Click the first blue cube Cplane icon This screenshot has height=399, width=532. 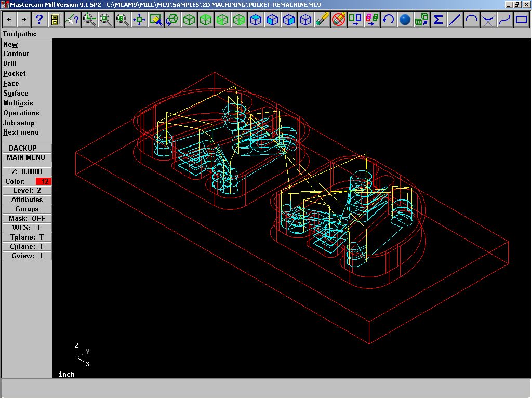[256, 20]
